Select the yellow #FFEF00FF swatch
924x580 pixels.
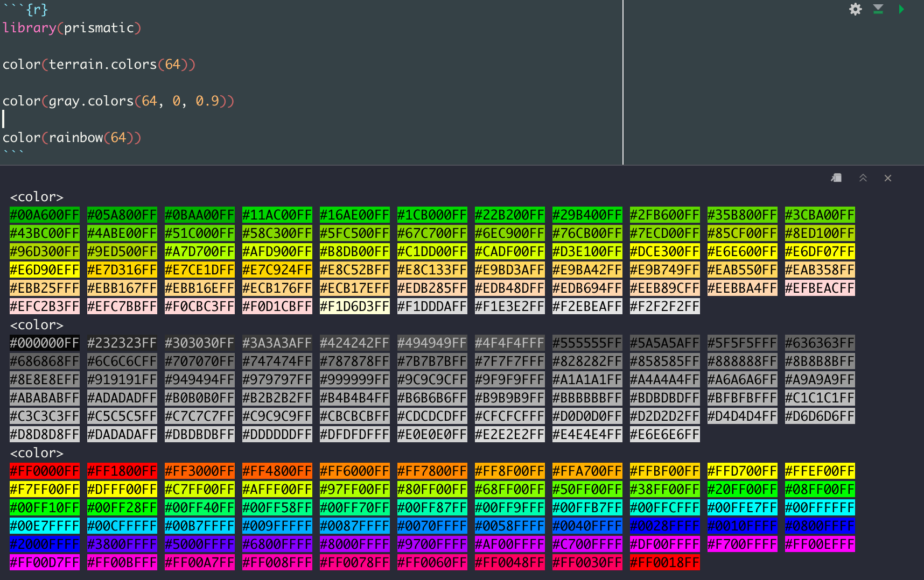pos(820,471)
